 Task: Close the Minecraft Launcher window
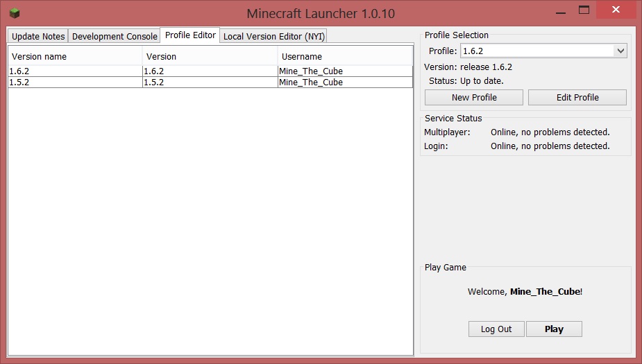[616, 10]
